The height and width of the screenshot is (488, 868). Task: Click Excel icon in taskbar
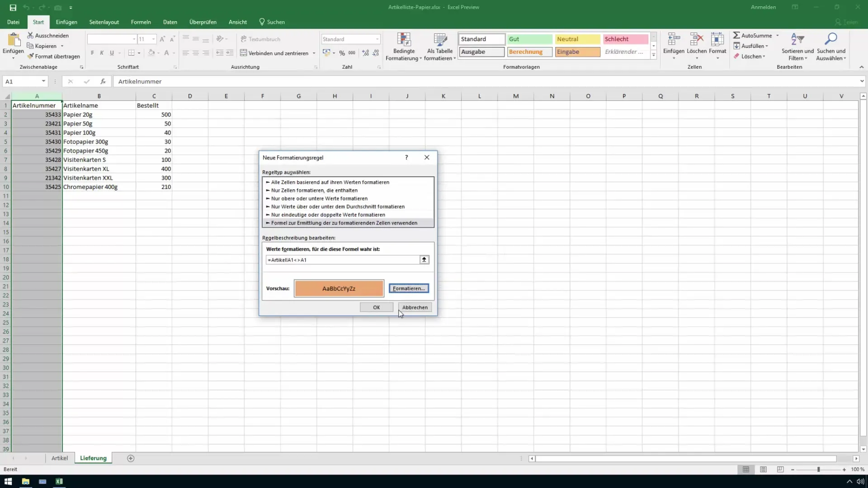tap(59, 481)
